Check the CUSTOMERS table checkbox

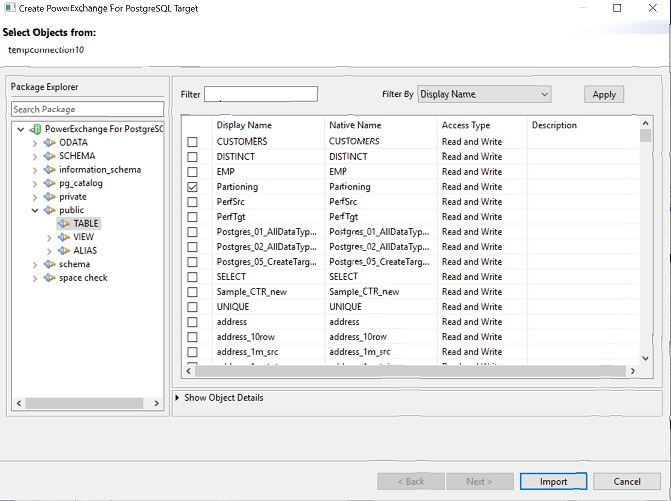pyautogui.click(x=193, y=142)
